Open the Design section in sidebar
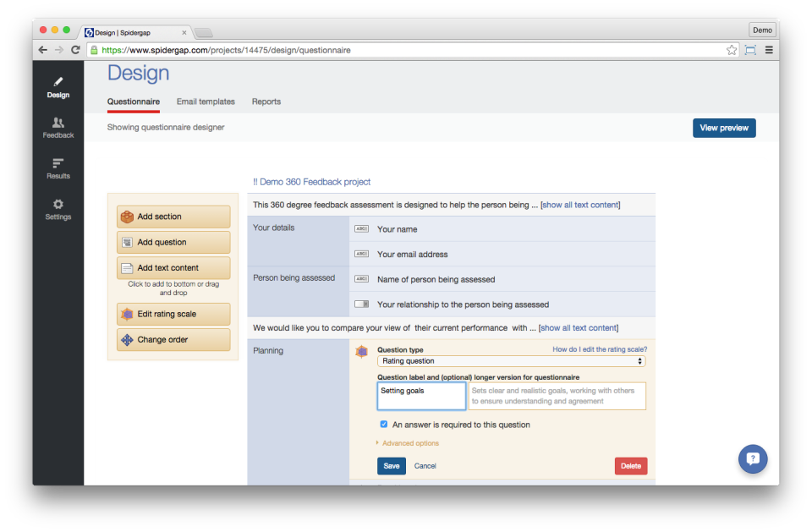This screenshot has width=812, height=532. (58, 87)
